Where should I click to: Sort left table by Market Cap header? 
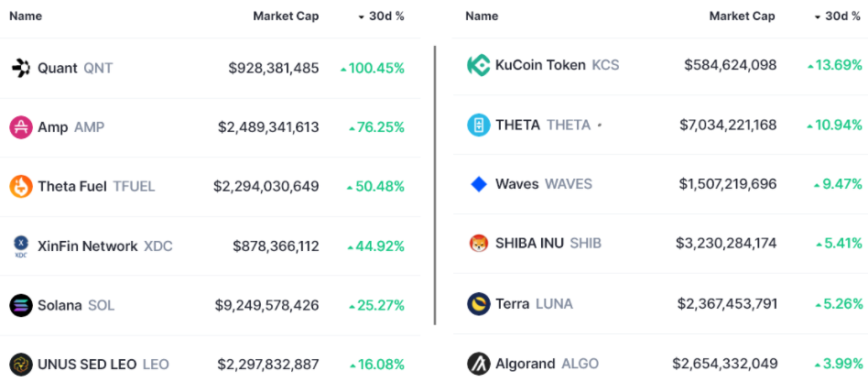point(286,16)
